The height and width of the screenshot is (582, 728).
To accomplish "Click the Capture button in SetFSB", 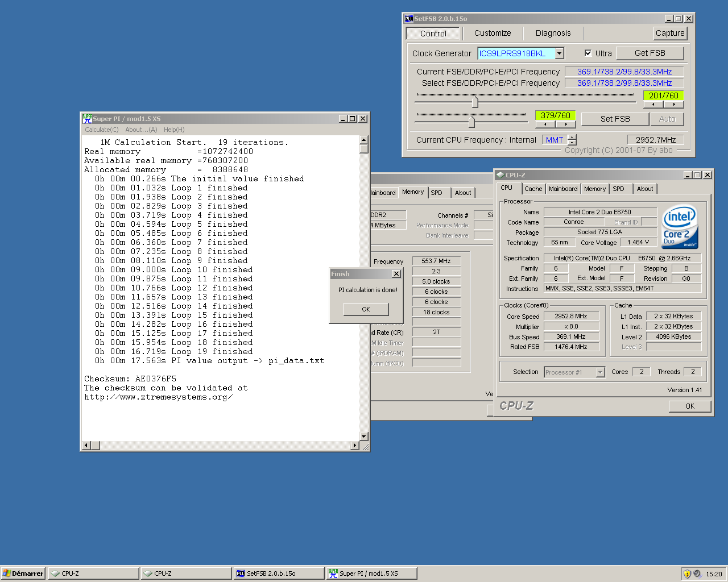I will [x=670, y=33].
